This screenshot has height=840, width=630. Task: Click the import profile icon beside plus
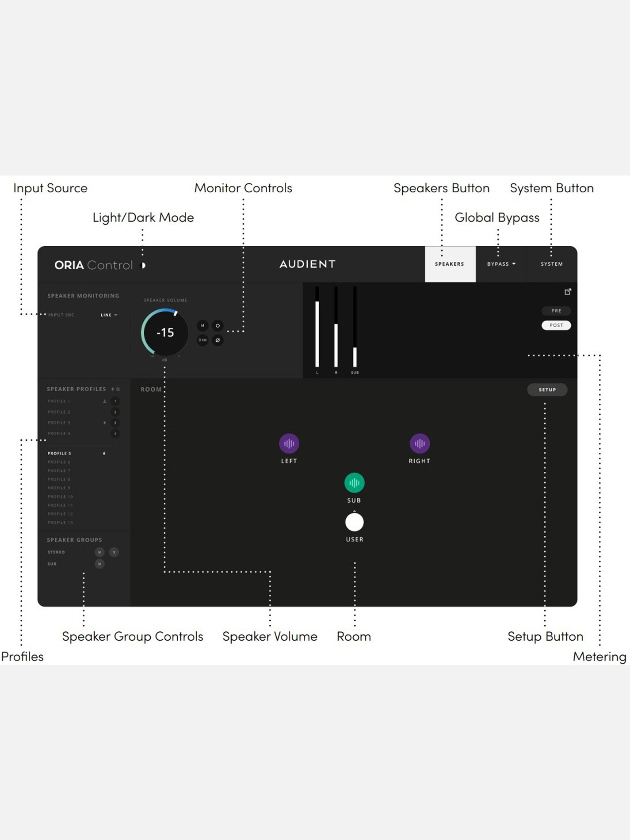coord(118,389)
